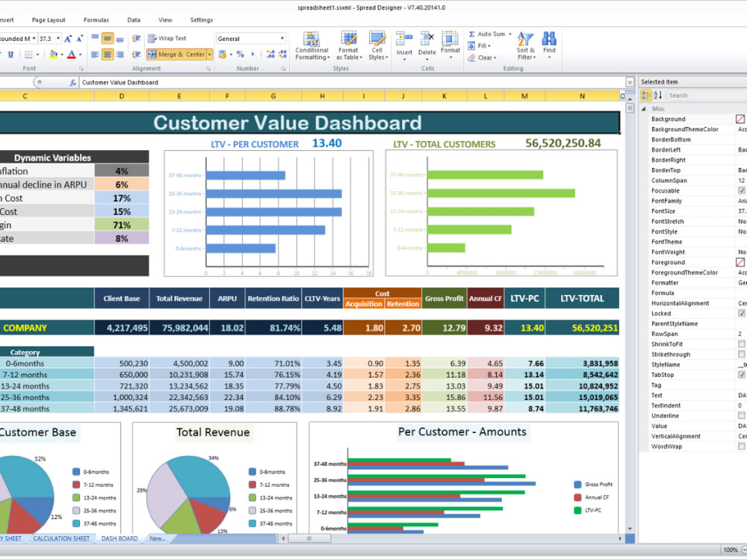Click the comma style icon

252,55
